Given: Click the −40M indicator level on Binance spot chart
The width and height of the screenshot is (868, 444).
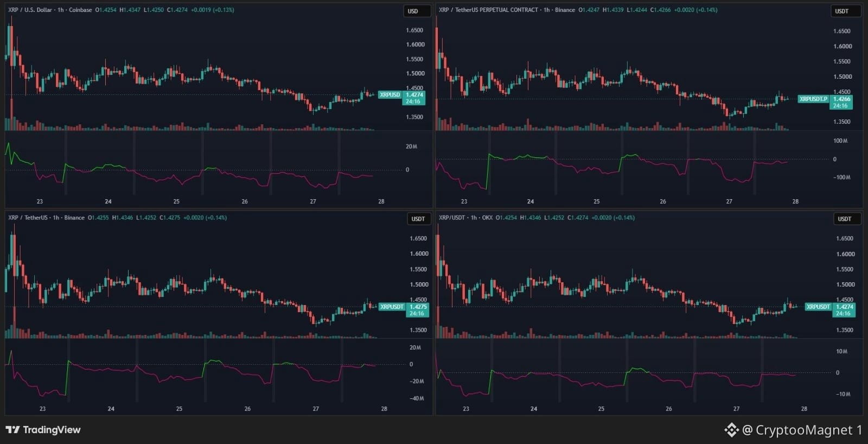Looking at the screenshot, I should coord(416,398).
